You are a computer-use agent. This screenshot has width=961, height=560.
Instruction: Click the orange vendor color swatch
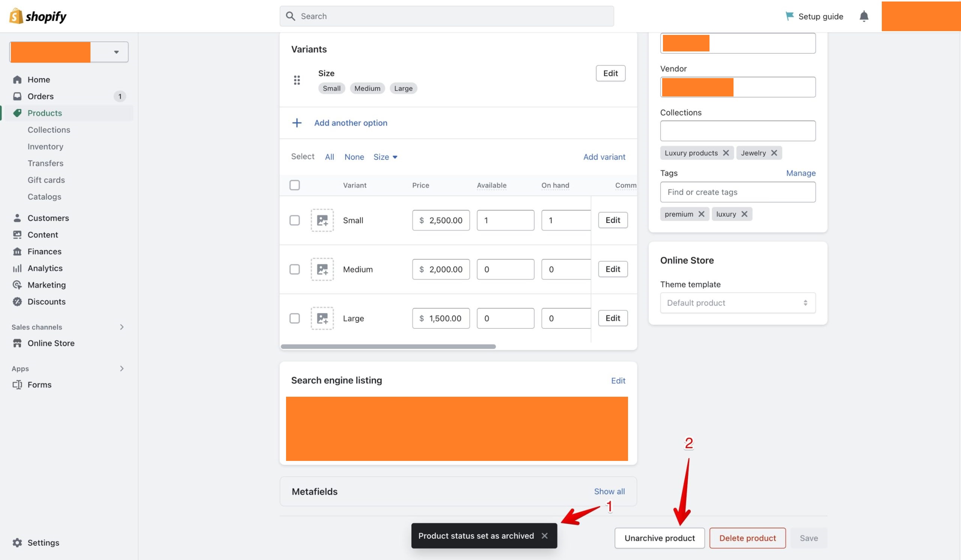click(x=697, y=87)
